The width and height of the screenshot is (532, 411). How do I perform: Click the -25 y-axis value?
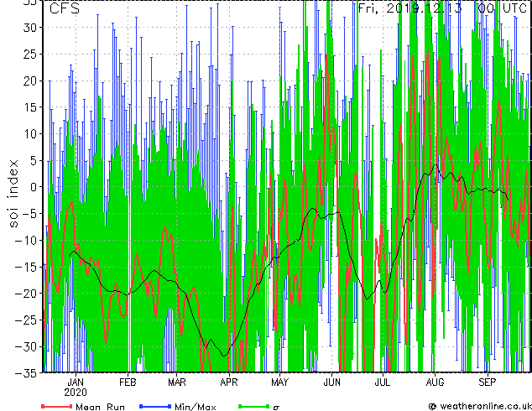point(26,320)
